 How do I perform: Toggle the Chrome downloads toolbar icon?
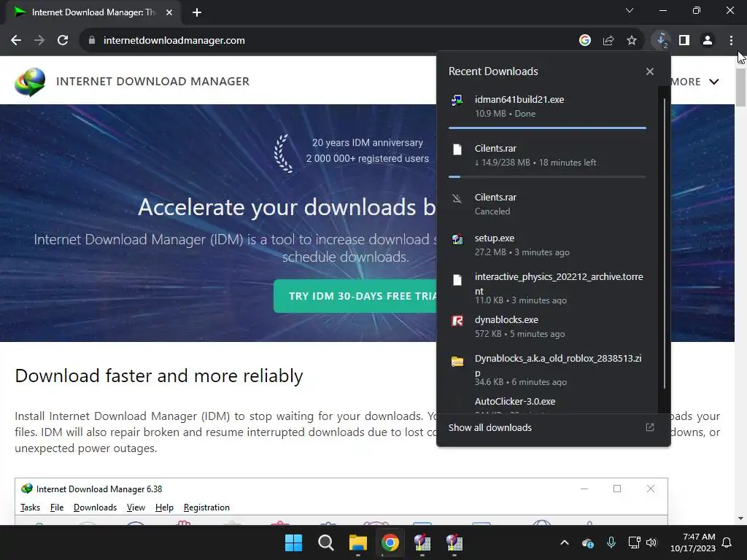click(x=661, y=41)
